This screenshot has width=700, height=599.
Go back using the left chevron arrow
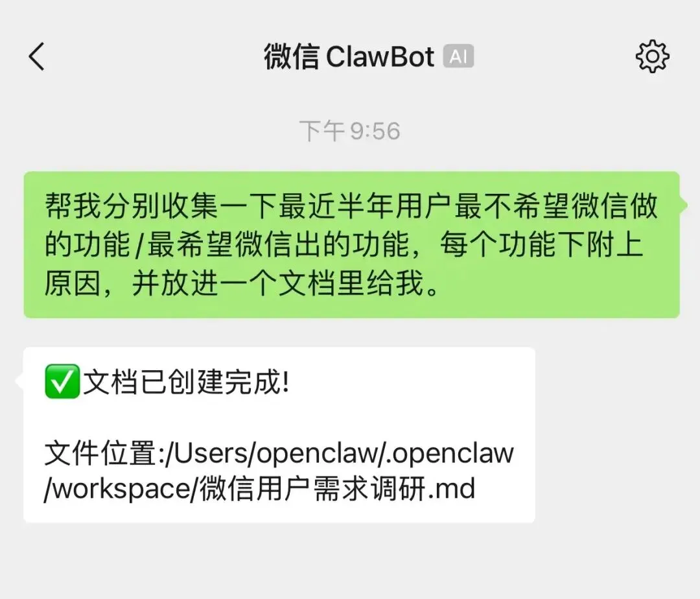coord(36,56)
